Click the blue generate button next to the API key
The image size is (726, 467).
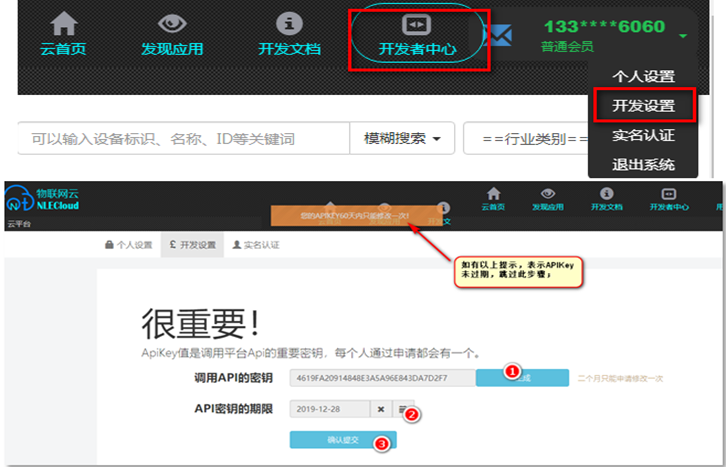[x=522, y=378]
